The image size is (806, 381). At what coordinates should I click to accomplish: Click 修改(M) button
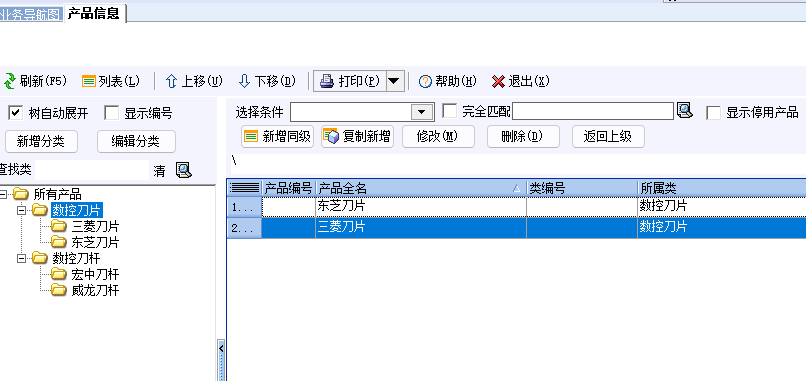click(438, 136)
